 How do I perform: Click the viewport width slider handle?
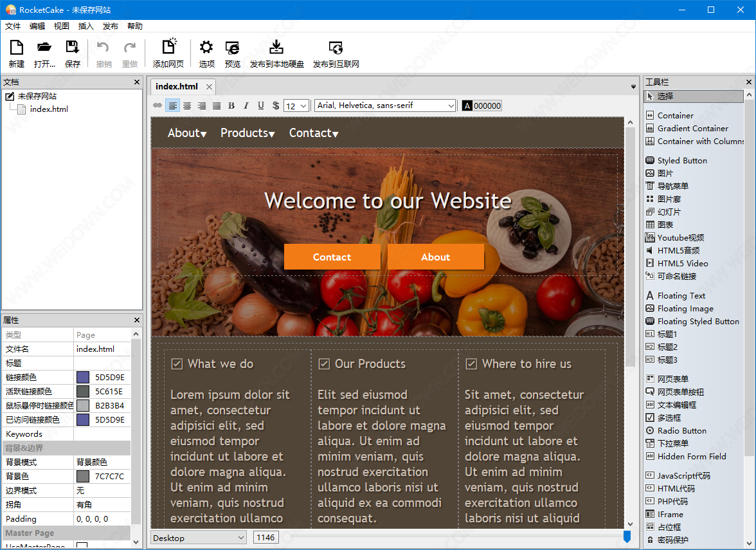627,536
